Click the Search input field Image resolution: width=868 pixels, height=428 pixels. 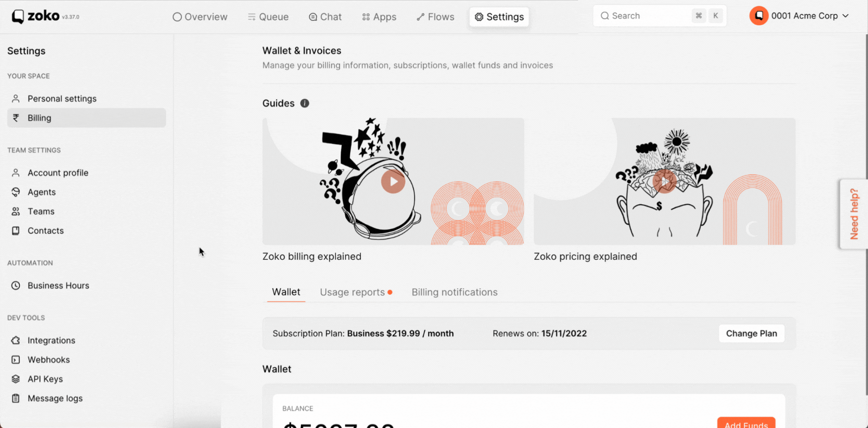(x=659, y=16)
